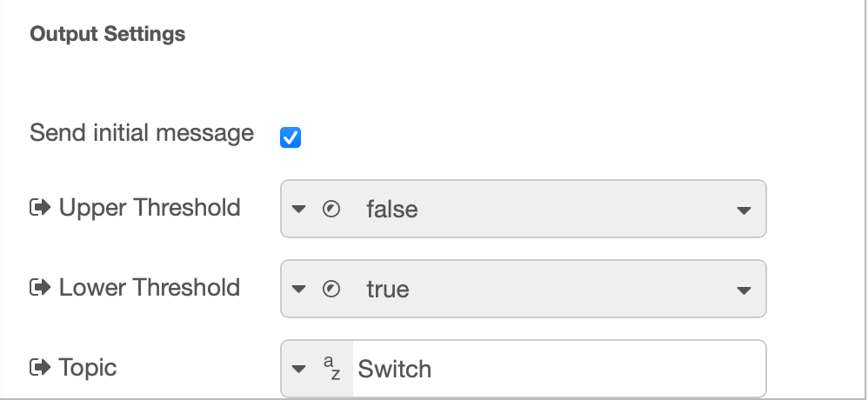Click the string type 'az' icon in Topic

click(x=331, y=369)
